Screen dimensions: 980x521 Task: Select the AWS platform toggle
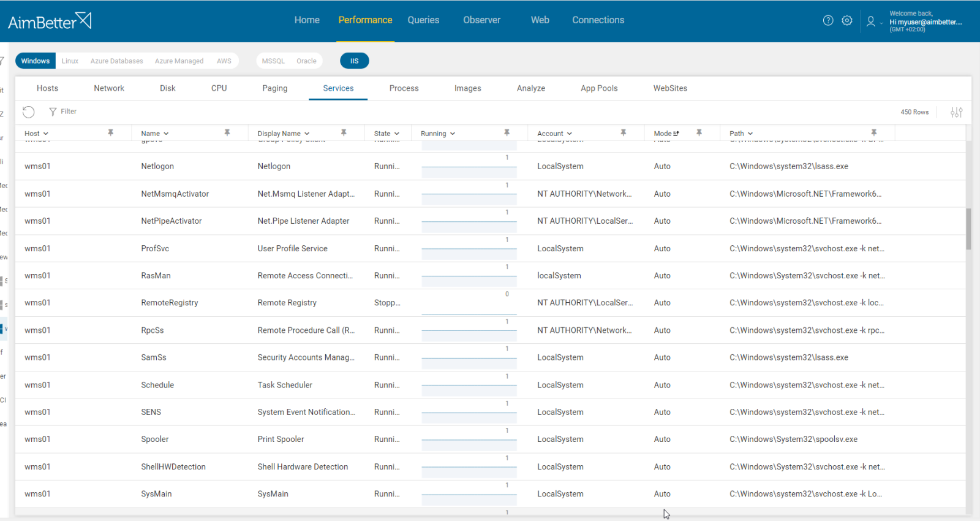pos(224,61)
